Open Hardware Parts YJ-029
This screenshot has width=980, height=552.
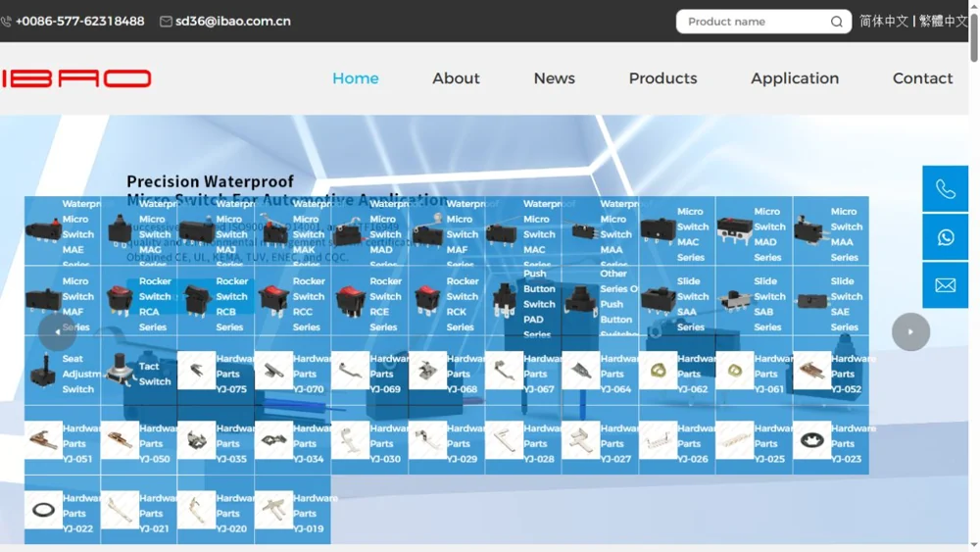(446, 440)
